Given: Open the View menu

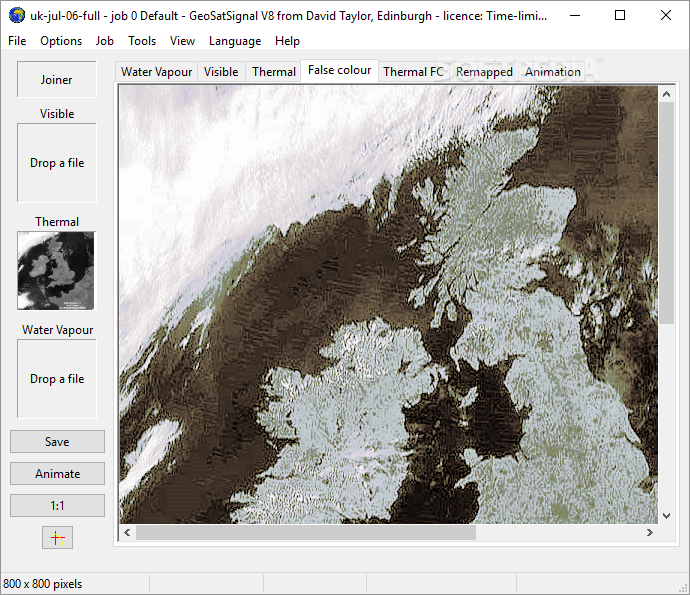Looking at the screenshot, I should coord(183,41).
